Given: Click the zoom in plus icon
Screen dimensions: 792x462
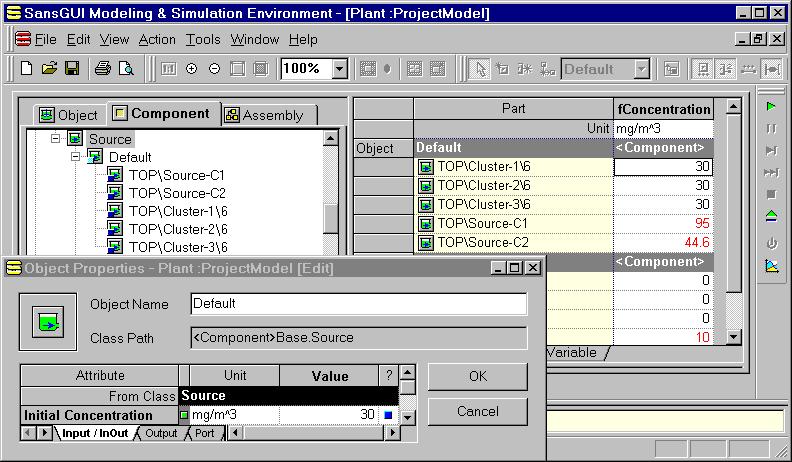Looking at the screenshot, I should tap(192, 69).
